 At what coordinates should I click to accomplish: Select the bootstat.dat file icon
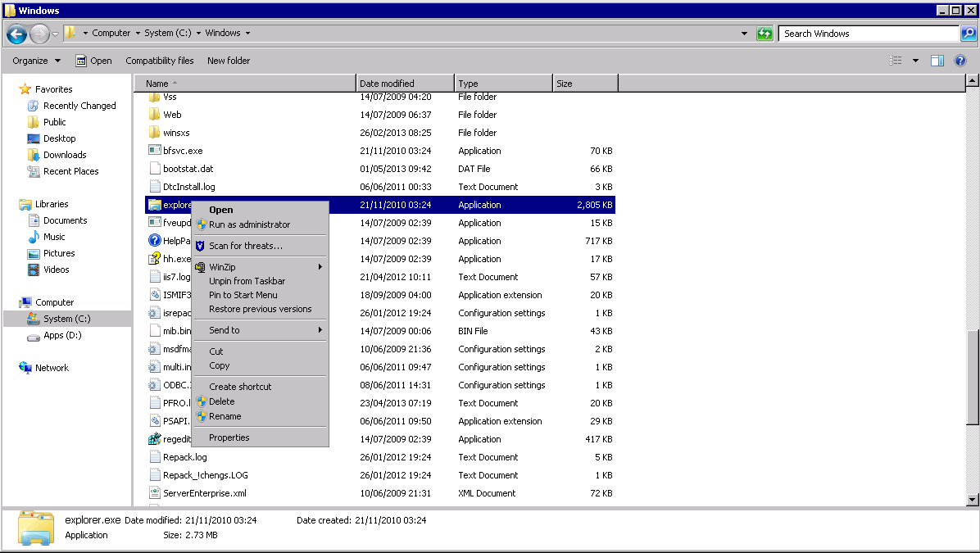click(154, 169)
